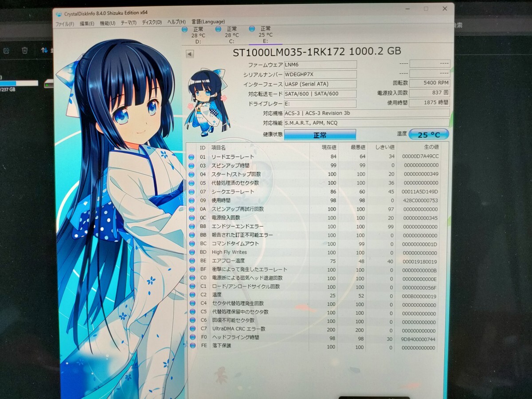532x399 pixels.
Task: Open the 編集(E) menu
Action: [x=87, y=23]
